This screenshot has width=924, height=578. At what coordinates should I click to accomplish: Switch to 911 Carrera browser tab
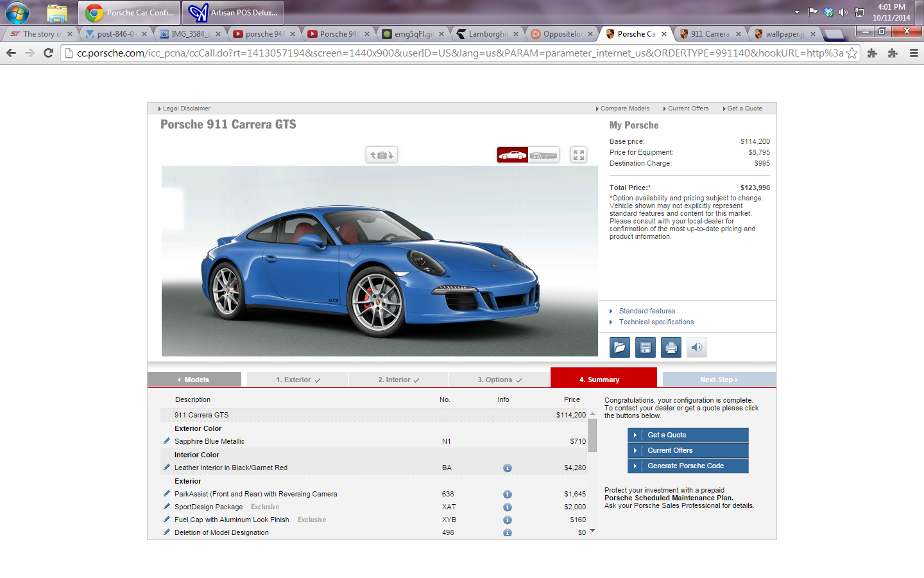[709, 34]
